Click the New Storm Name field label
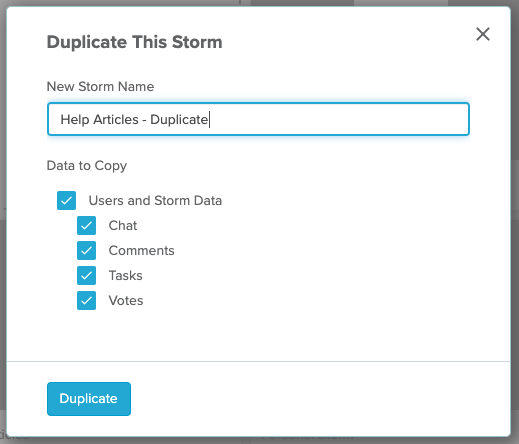 100,87
